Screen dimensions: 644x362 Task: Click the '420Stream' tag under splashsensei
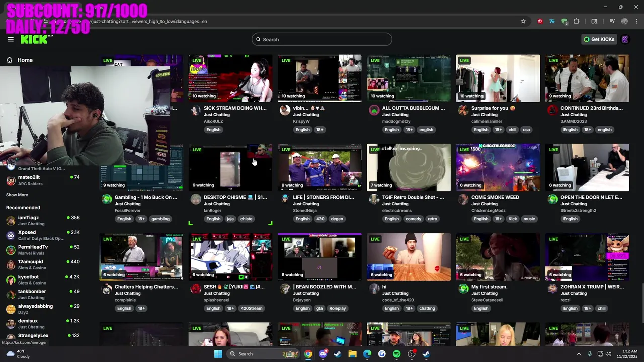pyautogui.click(x=252, y=308)
